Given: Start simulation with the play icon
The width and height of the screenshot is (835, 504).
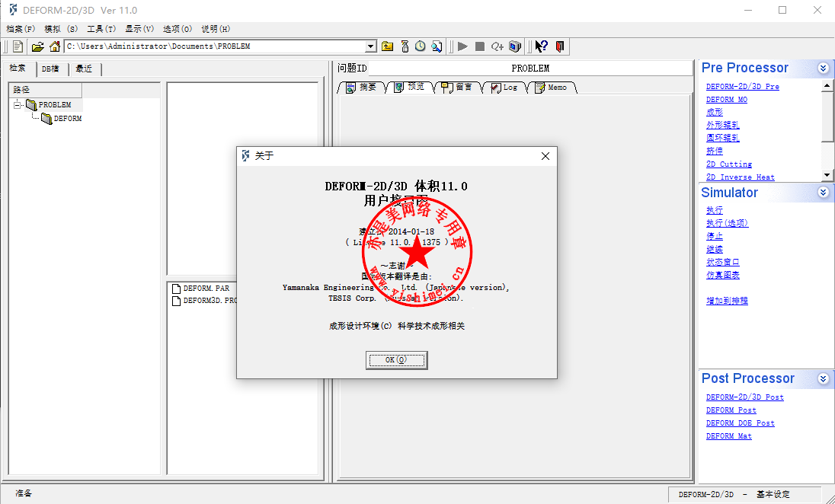Looking at the screenshot, I should click(462, 46).
